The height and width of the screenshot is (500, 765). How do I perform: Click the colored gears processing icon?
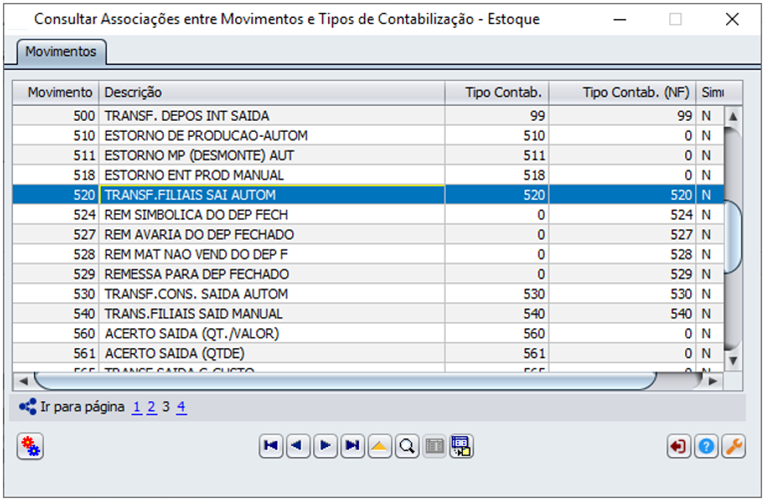click(x=30, y=446)
